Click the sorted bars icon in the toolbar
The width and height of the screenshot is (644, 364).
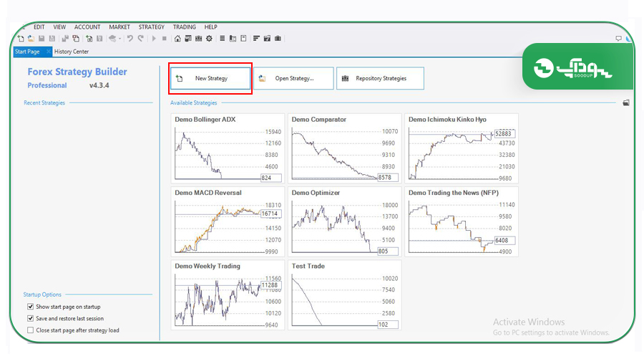tap(256, 39)
